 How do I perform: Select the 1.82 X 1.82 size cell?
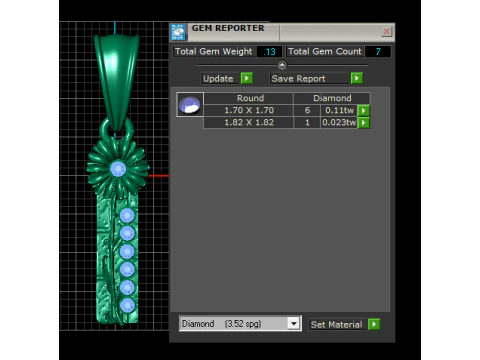pyautogui.click(x=249, y=123)
